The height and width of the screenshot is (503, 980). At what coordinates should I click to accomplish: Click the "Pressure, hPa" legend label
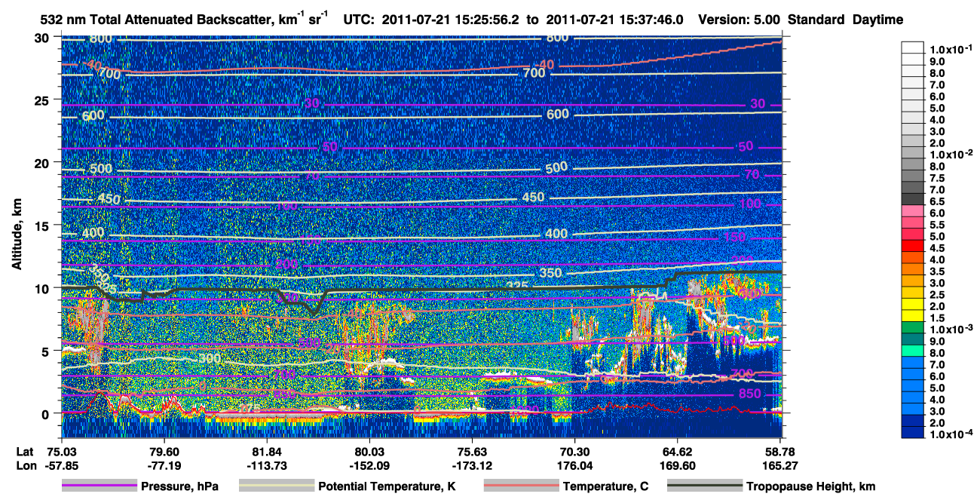click(x=179, y=486)
